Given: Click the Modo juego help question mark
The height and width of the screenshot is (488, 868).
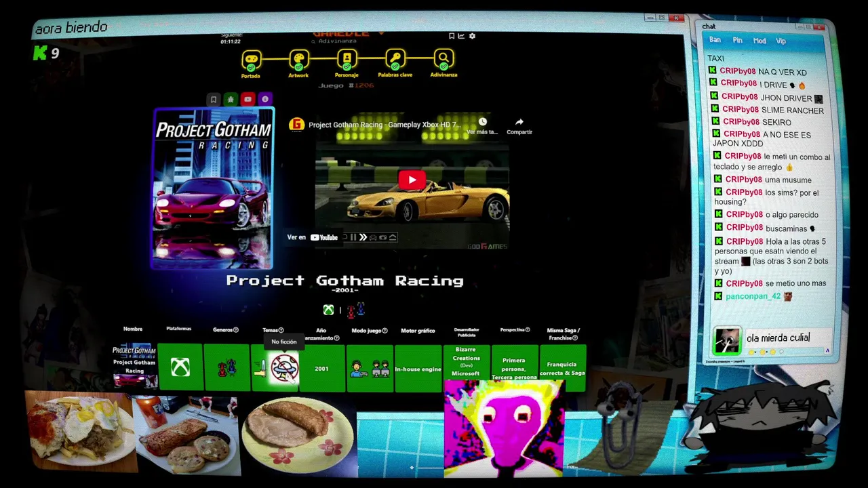Looking at the screenshot, I should coord(384,331).
